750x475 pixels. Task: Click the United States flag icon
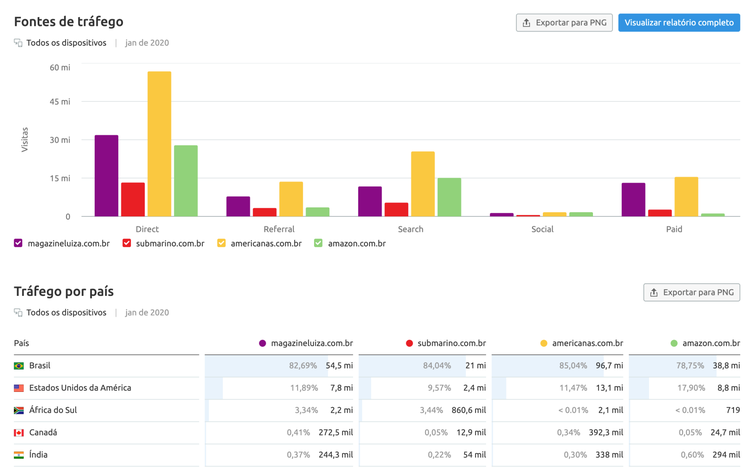[19, 388]
